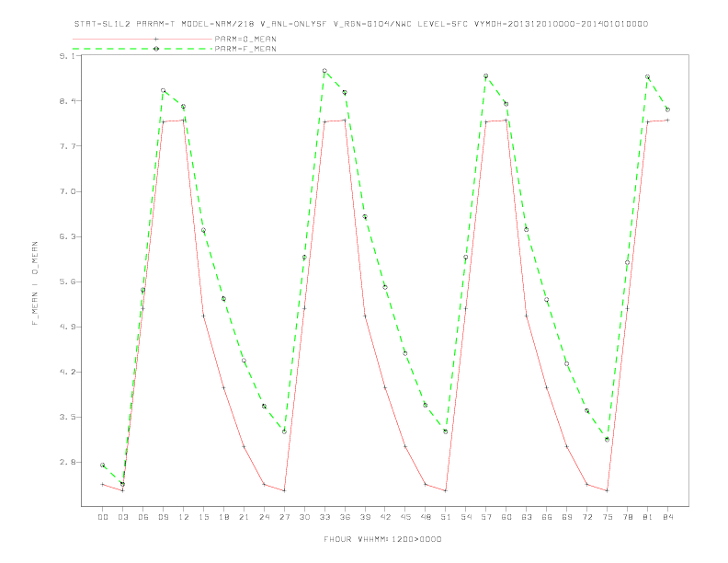
Task: Click the 7.0 y-axis tick label
Action: (x=66, y=191)
